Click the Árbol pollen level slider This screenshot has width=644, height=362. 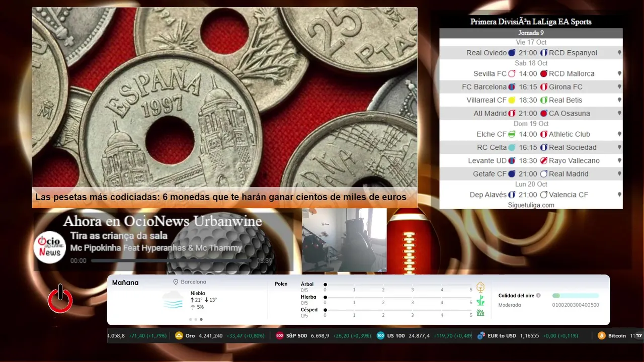pos(398,285)
